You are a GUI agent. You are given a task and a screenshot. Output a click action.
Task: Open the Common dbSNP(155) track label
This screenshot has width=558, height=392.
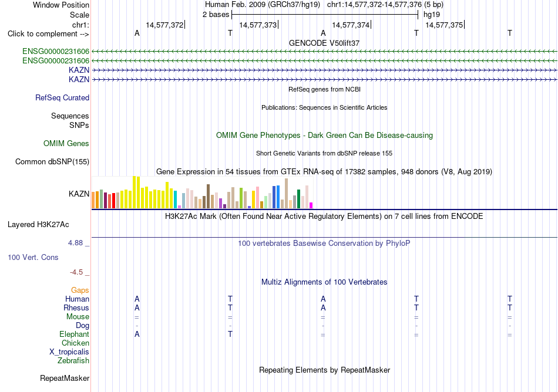click(x=52, y=162)
